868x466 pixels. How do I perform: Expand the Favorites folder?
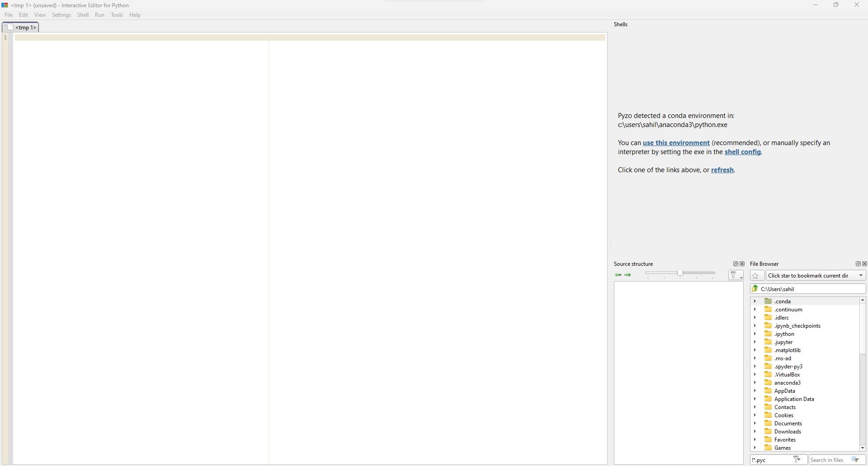pos(755,439)
